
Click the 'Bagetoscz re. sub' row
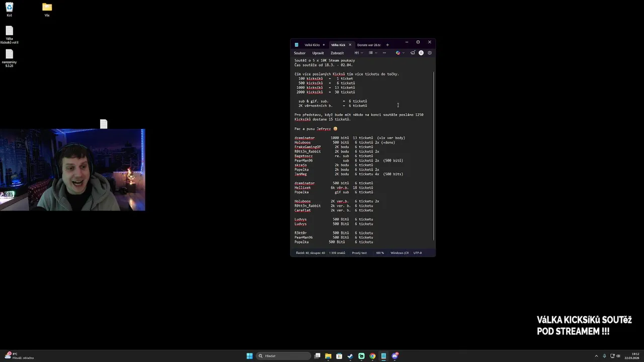tap(334, 156)
